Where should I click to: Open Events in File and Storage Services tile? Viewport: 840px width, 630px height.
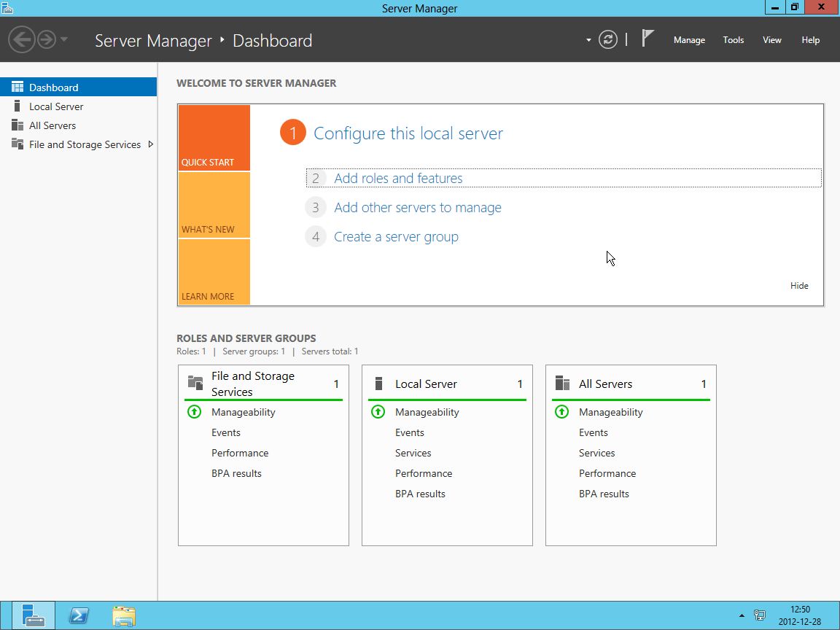point(225,432)
